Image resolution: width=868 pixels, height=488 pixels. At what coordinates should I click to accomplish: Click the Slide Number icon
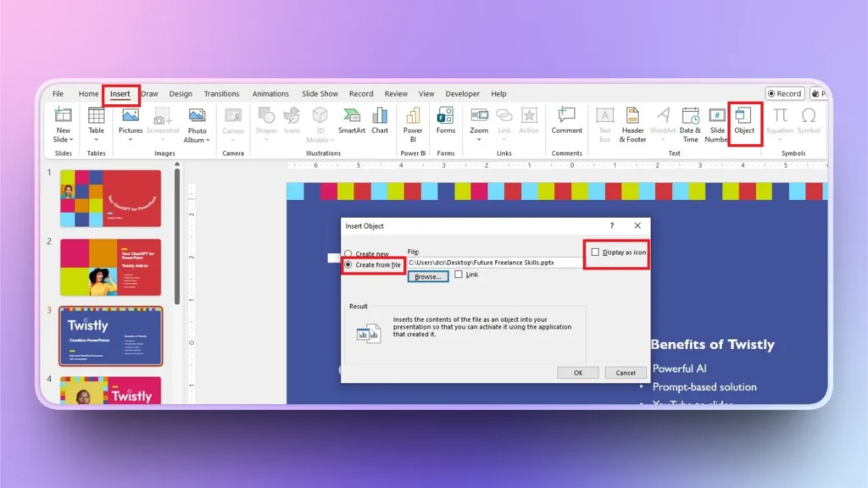click(716, 123)
